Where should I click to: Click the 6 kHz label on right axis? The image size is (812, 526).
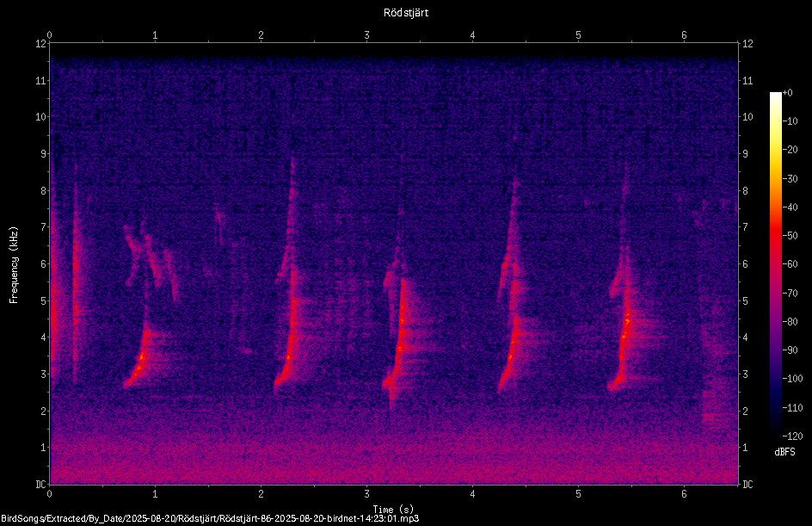745,263
